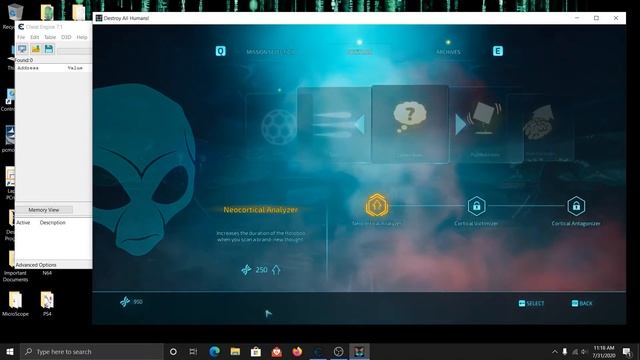640x360 pixels.
Task: Open the notification center
Action: click(627, 351)
